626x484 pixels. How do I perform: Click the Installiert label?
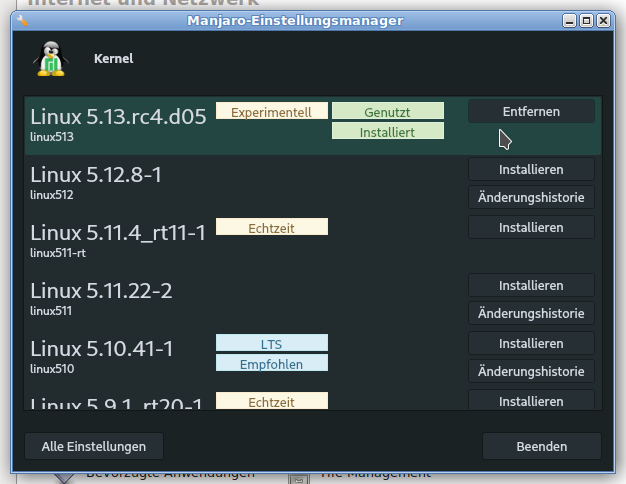388,131
